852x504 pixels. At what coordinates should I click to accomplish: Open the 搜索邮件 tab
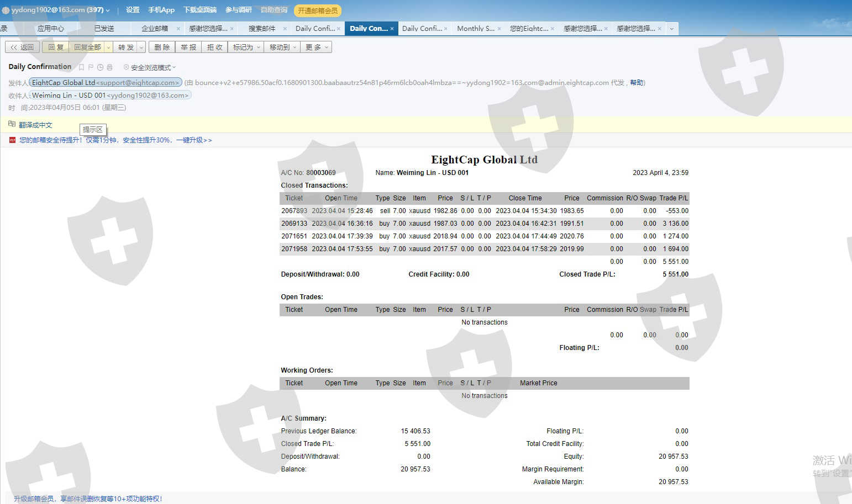point(262,29)
